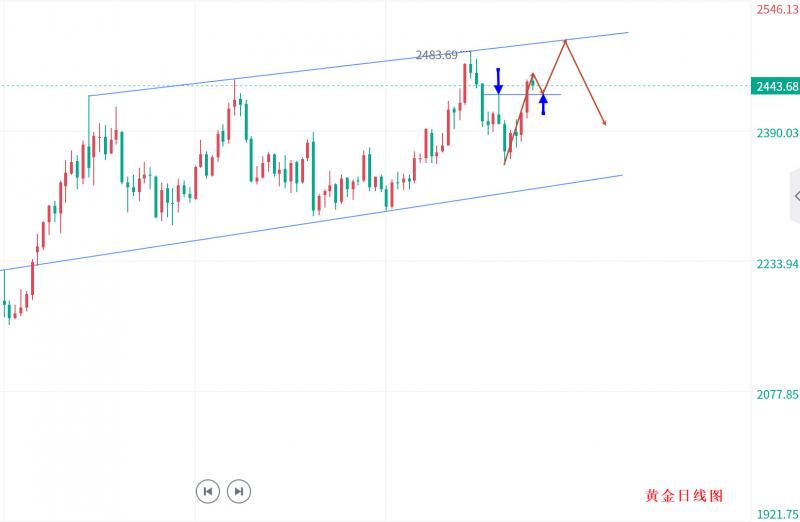This screenshot has height=522, width=800.
Task: Click the skip-to-previous playback button
Action: point(207,491)
